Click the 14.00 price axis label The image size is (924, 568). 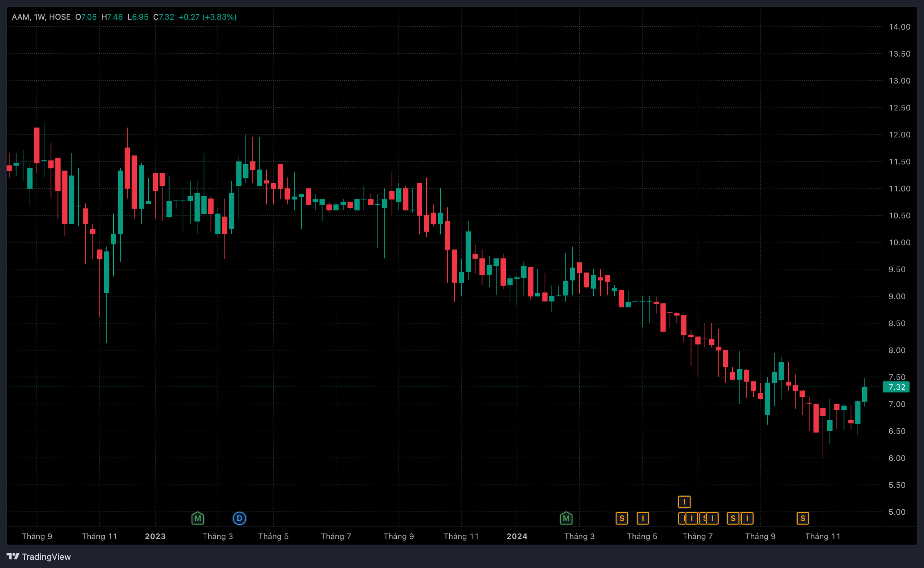pos(899,27)
